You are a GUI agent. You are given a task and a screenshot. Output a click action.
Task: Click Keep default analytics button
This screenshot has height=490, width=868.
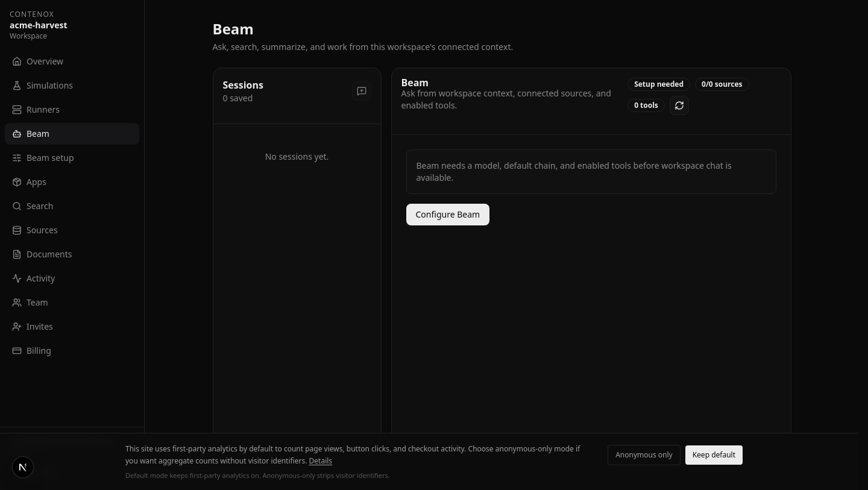[714, 455]
